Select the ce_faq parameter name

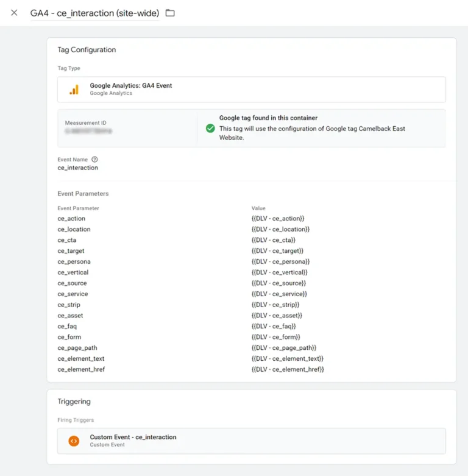[67, 326]
